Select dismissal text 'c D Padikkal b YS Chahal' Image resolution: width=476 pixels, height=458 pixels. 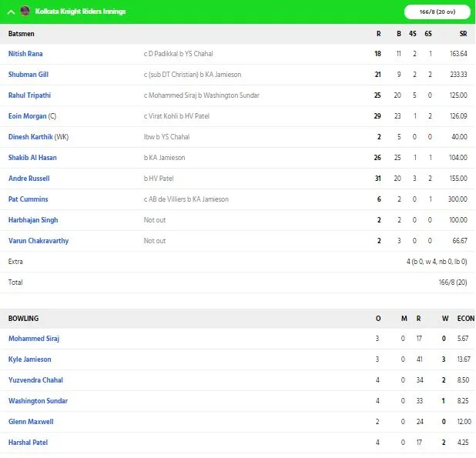click(x=178, y=54)
